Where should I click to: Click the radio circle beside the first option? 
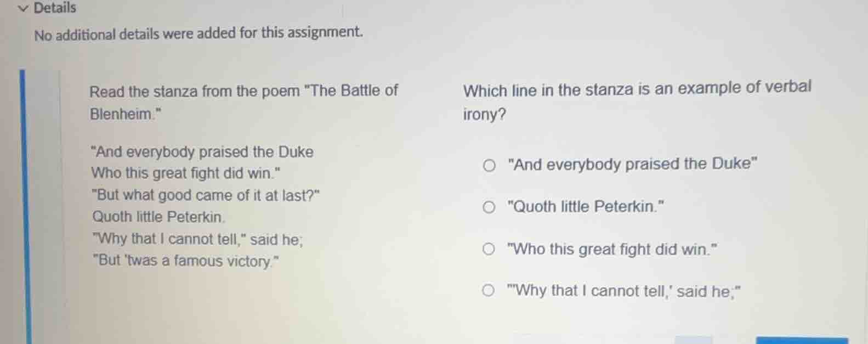[x=489, y=165]
